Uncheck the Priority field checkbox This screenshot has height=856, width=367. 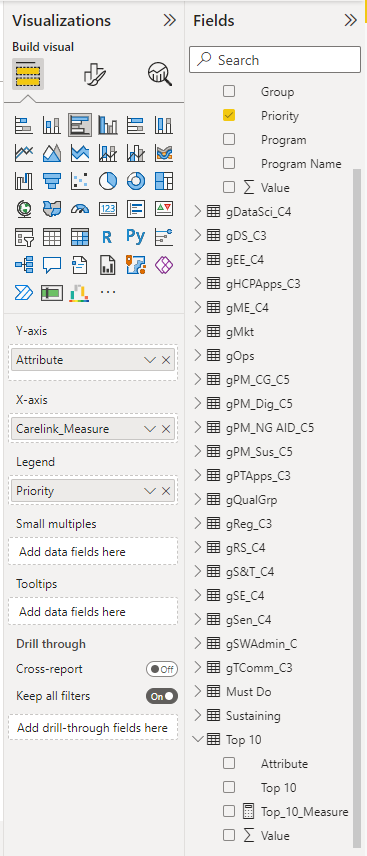pyautogui.click(x=229, y=115)
